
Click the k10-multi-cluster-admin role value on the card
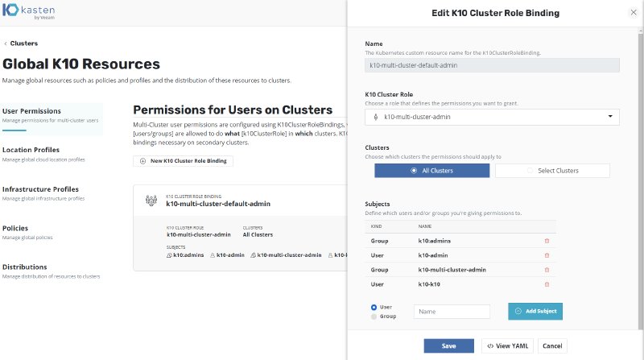(199, 234)
